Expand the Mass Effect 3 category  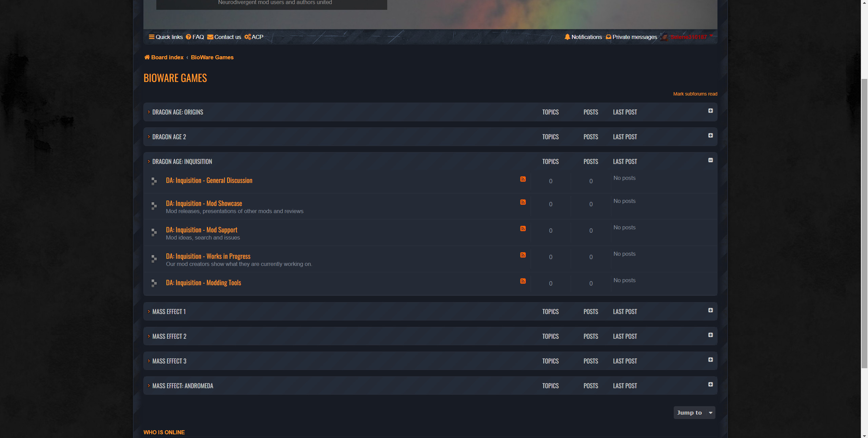pos(710,360)
